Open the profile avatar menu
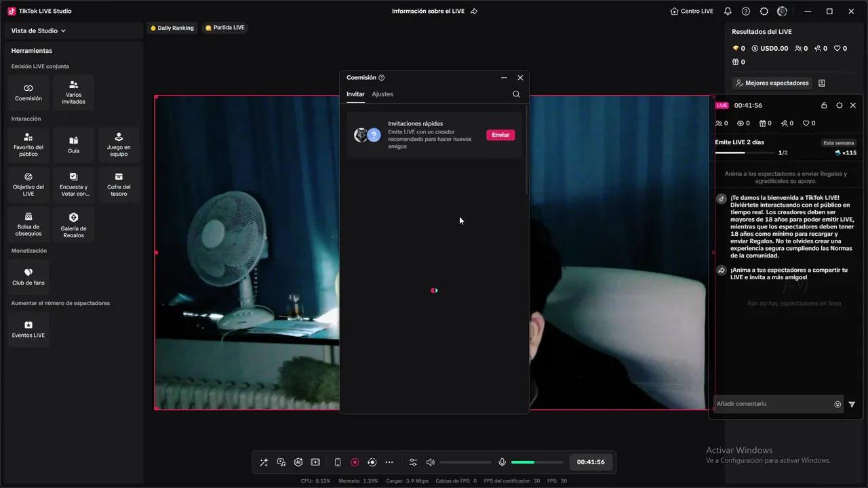The height and width of the screenshot is (488, 868). click(x=783, y=11)
